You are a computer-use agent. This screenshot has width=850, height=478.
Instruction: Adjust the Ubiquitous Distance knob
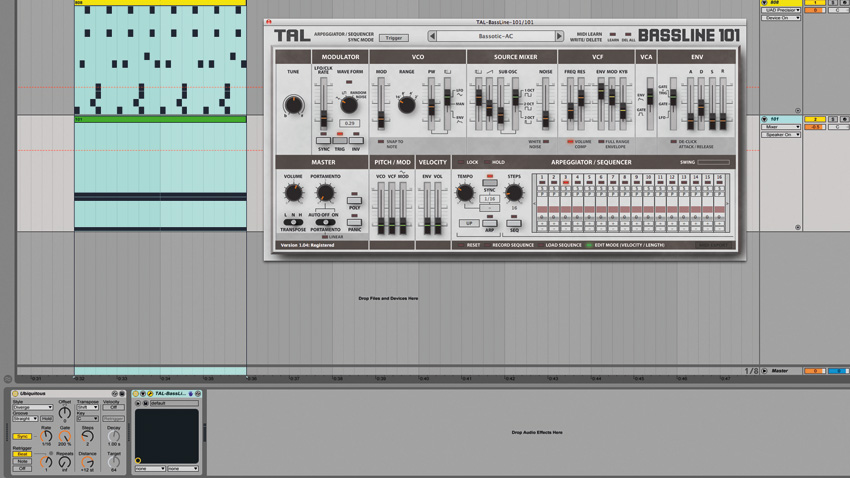(87, 462)
